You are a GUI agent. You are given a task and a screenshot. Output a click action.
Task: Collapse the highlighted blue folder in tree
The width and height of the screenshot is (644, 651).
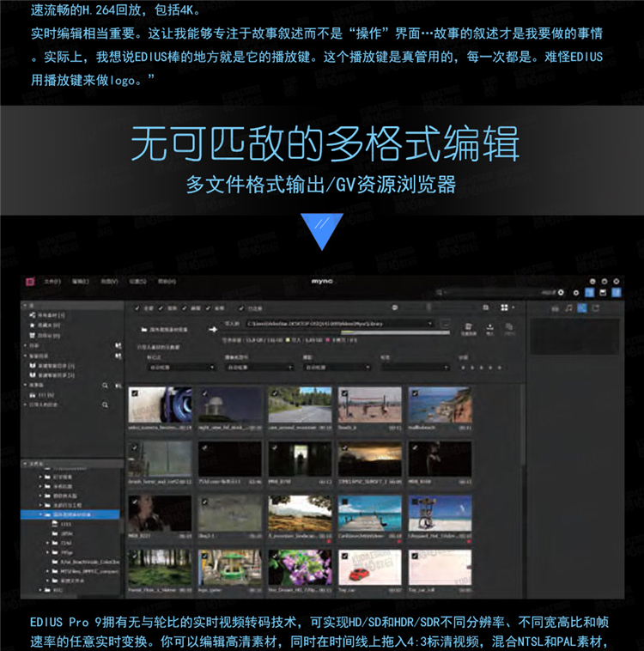click(x=42, y=514)
